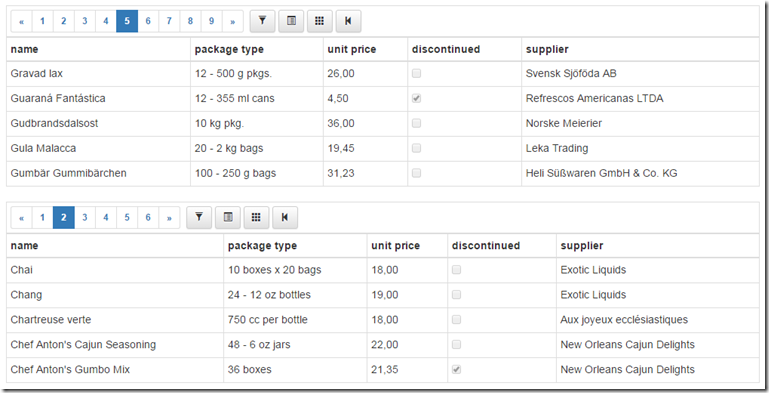Viewport: 769px width, 393px height.
Task: Click the reset-to-first icon in the top grid
Action: 348,21
